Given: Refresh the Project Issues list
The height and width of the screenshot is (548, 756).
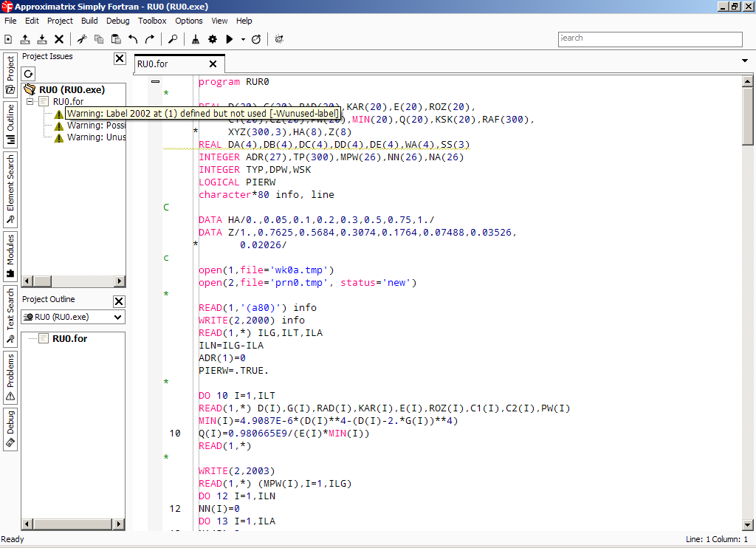Looking at the screenshot, I should [x=28, y=74].
